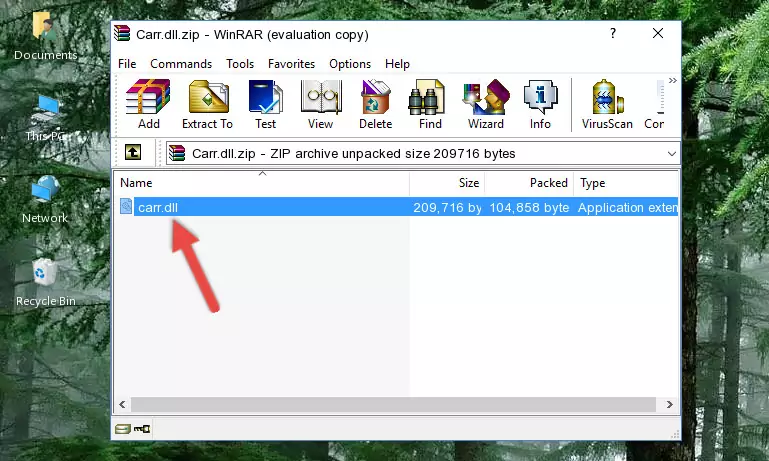
Task: Click the Test archive icon
Action: (x=265, y=104)
